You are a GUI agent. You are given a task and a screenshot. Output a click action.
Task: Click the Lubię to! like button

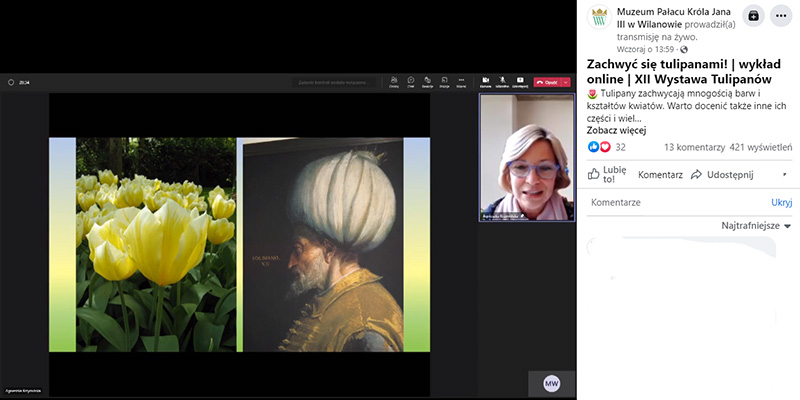coord(607,174)
